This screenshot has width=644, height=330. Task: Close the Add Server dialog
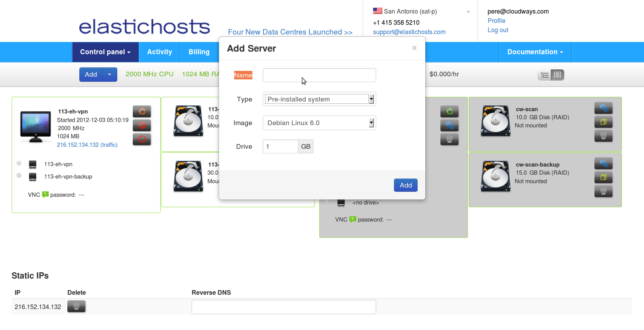point(414,48)
